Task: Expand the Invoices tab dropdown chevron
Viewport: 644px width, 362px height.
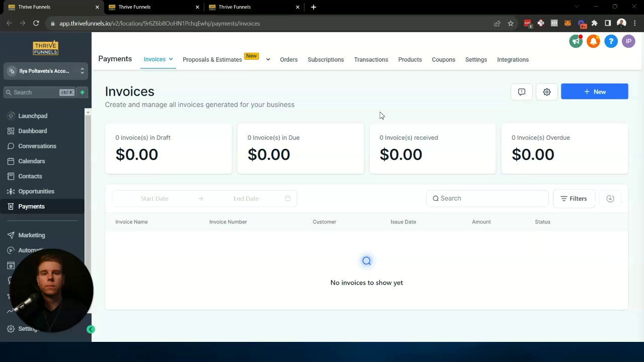Action: pos(171,59)
